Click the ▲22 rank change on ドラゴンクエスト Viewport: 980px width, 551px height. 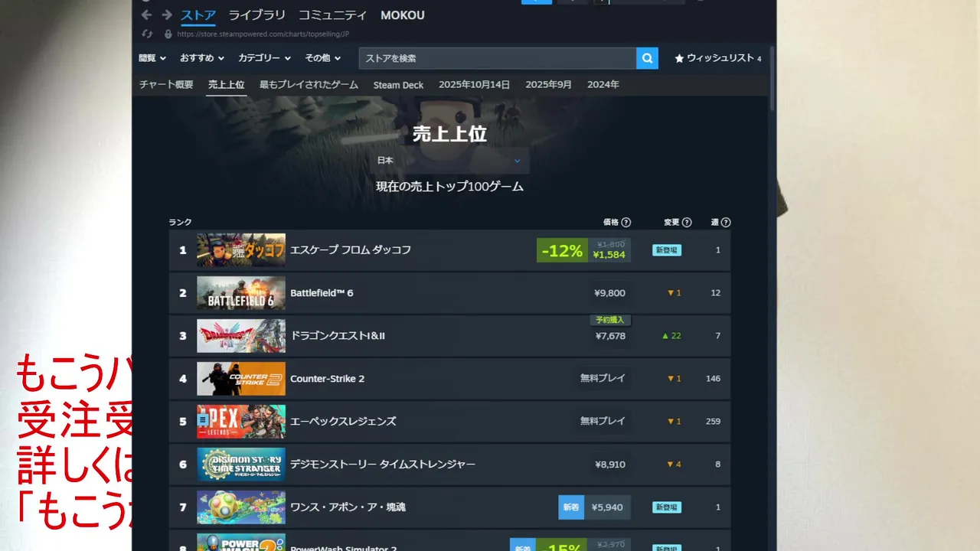click(x=671, y=336)
